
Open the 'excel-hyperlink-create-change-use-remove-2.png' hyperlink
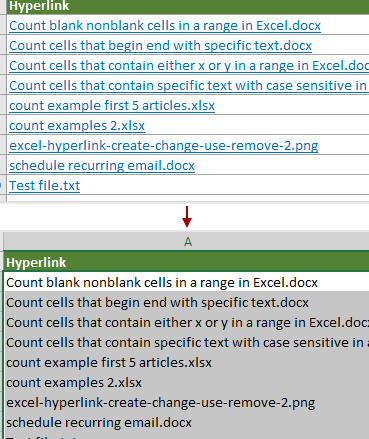click(x=164, y=146)
